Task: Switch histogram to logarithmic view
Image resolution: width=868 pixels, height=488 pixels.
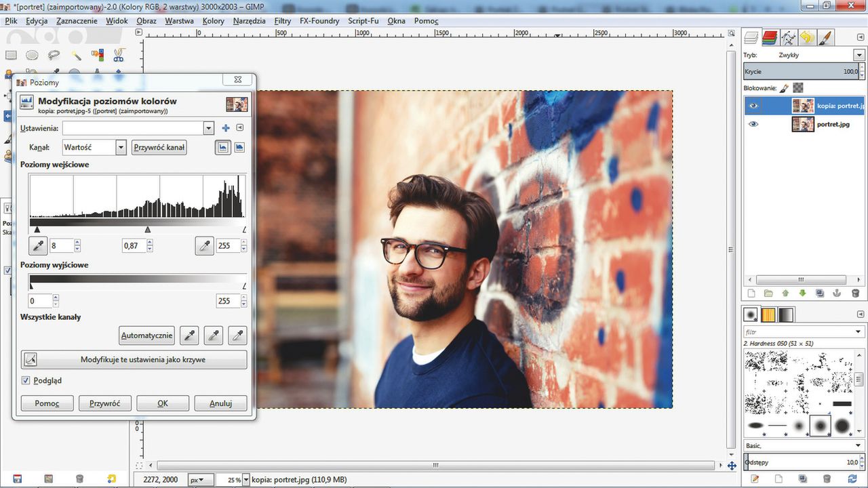Action: point(239,147)
